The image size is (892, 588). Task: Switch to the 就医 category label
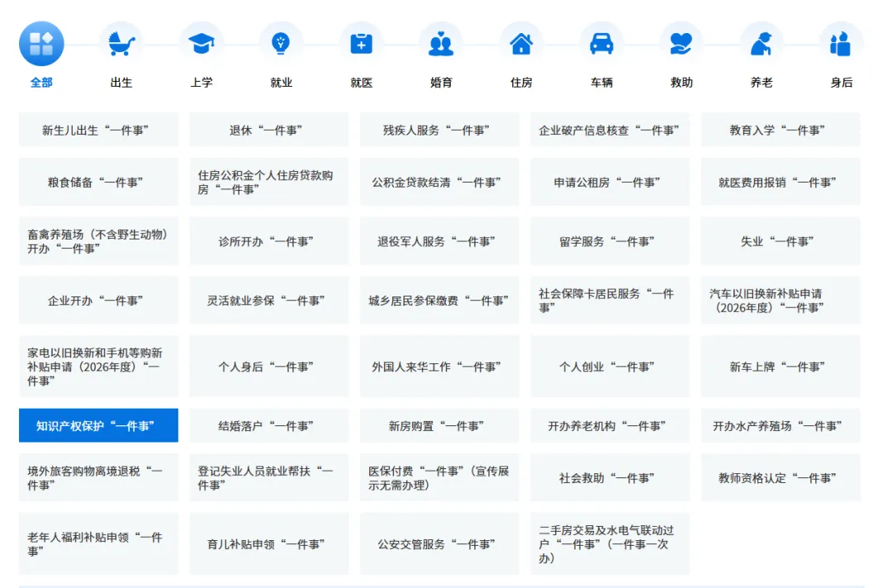(x=361, y=83)
